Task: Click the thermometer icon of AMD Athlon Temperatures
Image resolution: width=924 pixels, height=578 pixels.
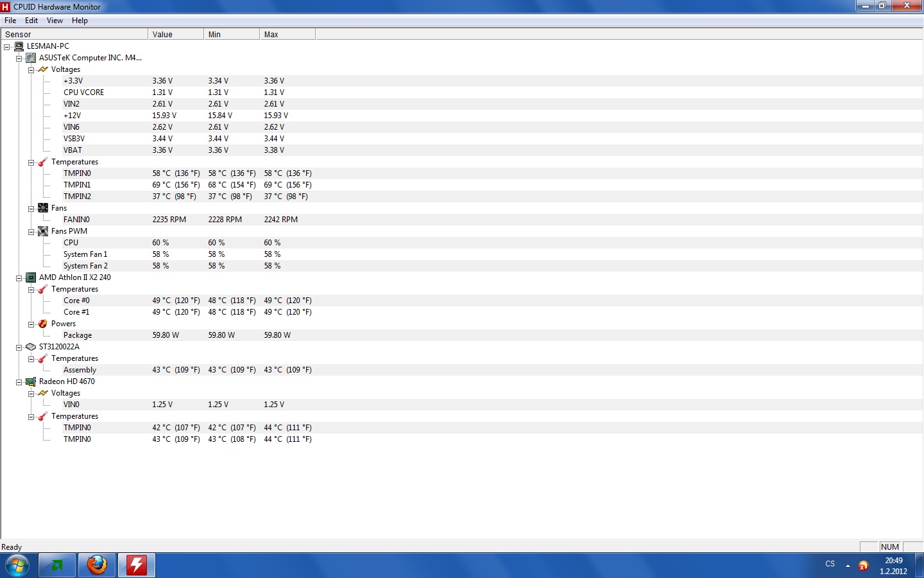Action: point(43,289)
